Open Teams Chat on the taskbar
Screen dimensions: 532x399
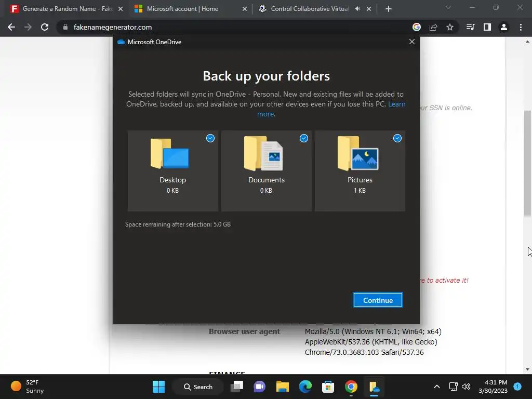[260, 387]
